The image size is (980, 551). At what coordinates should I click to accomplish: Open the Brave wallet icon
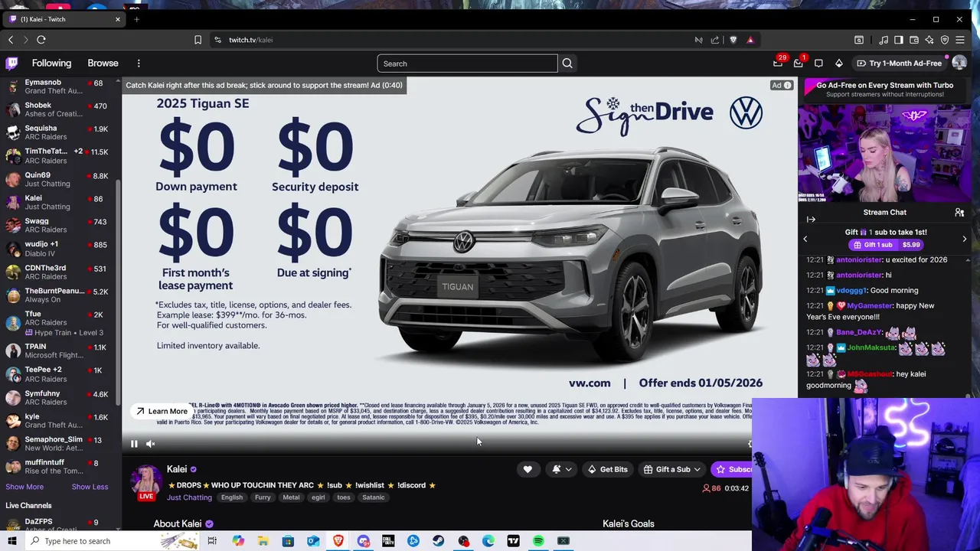point(914,40)
